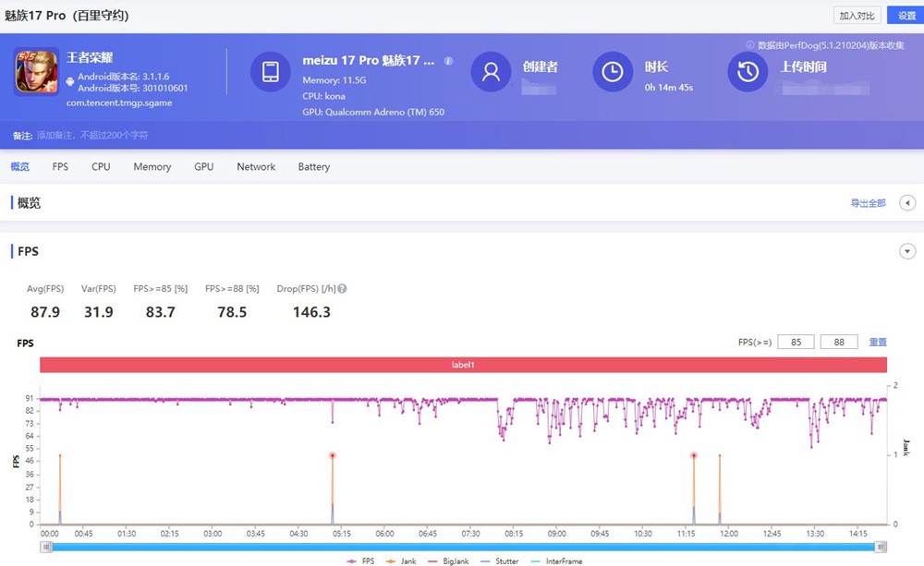Click the FPS>=88 value 78.5
Image resolution: width=924 pixels, height=566 pixels.
232,312
